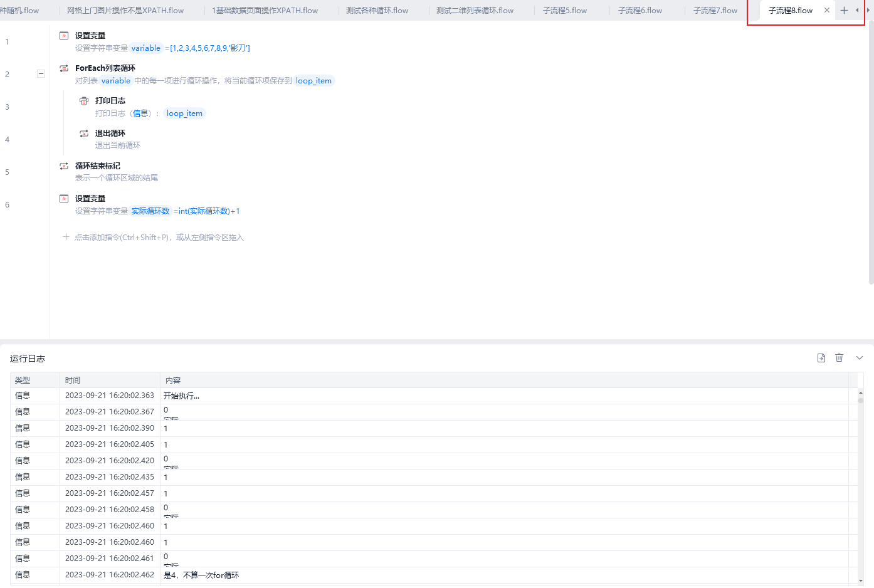Select log timestamp 2023-09-21 16:20:02.457

(110, 493)
